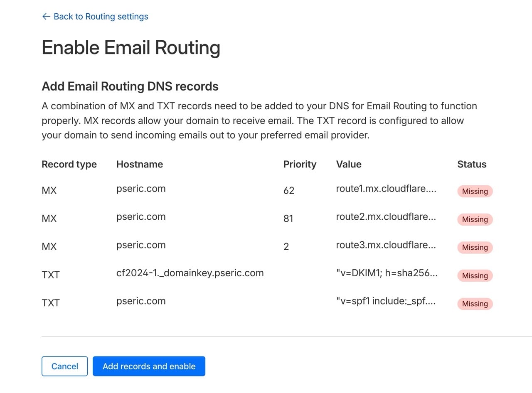Click the Cancel button
The width and height of the screenshot is (532, 393).
[x=64, y=366]
